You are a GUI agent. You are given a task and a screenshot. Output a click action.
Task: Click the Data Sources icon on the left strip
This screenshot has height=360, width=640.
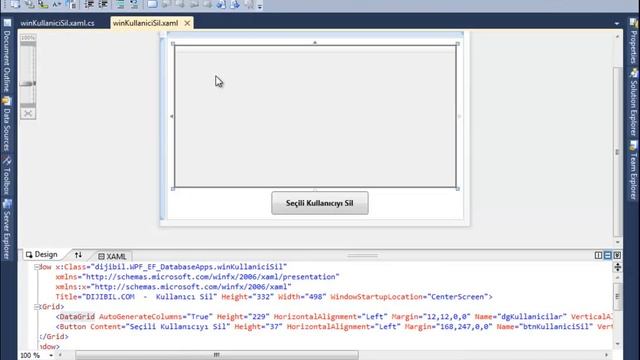click(7, 100)
